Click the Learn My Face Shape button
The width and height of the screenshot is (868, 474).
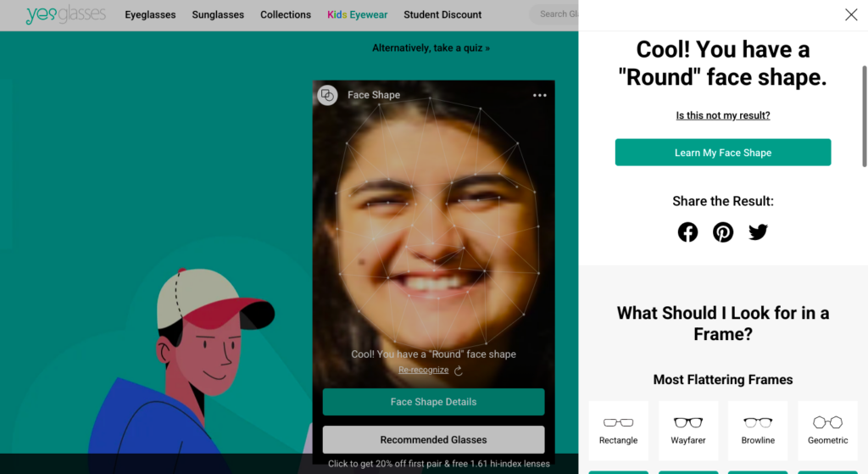pos(723,153)
